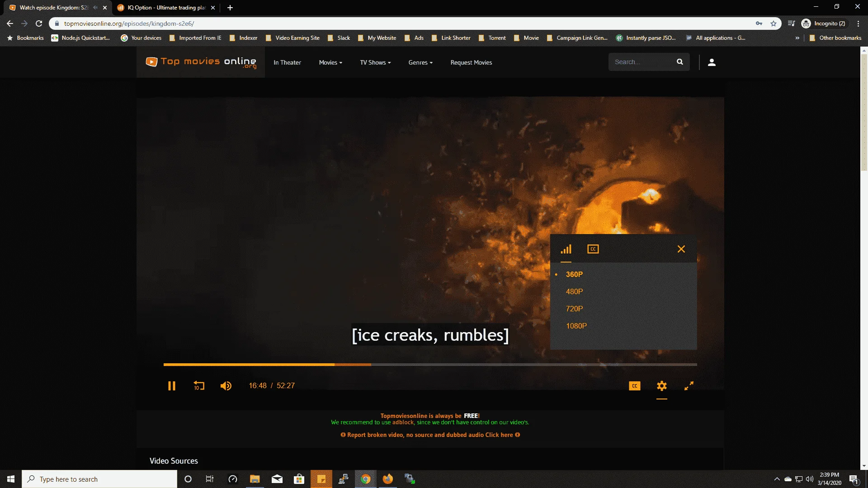This screenshot has width=868, height=488.
Task: Focus the site search field
Action: [642, 62]
